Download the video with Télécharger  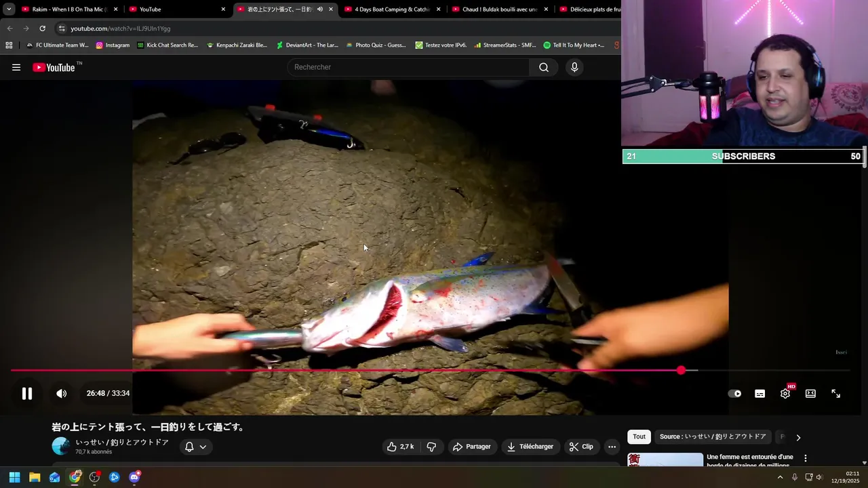(530, 447)
